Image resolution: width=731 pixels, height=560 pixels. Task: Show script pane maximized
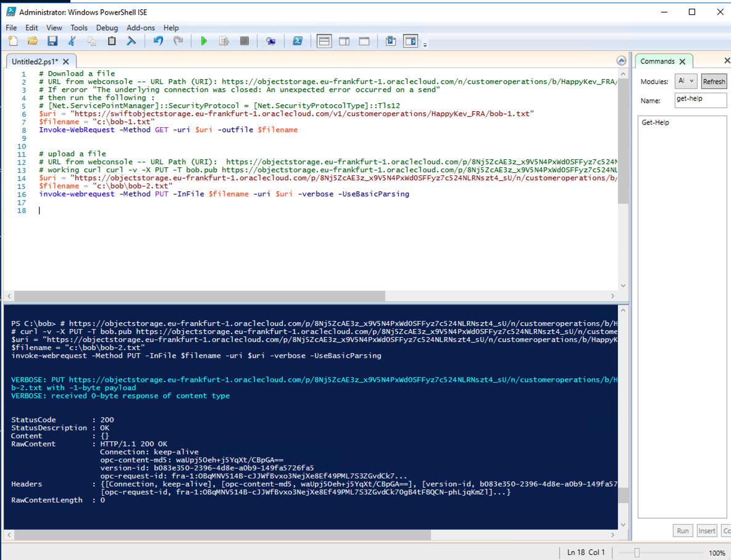[x=364, y=41]
